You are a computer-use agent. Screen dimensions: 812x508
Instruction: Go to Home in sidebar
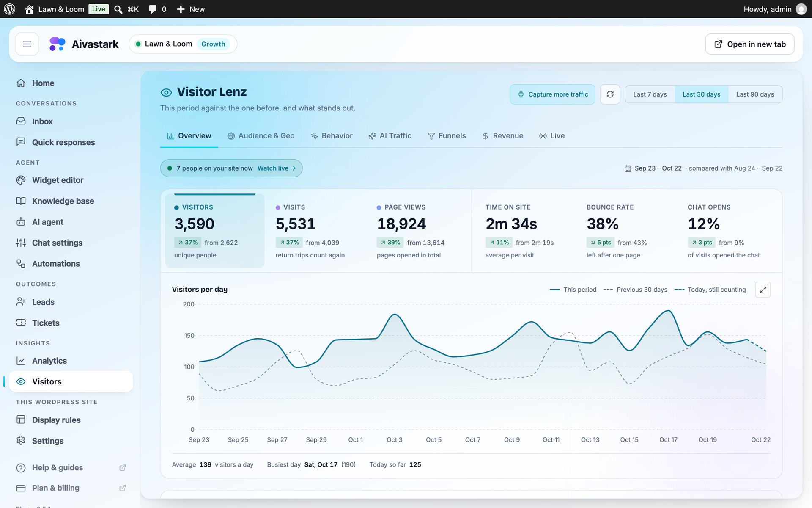point(71,83)
